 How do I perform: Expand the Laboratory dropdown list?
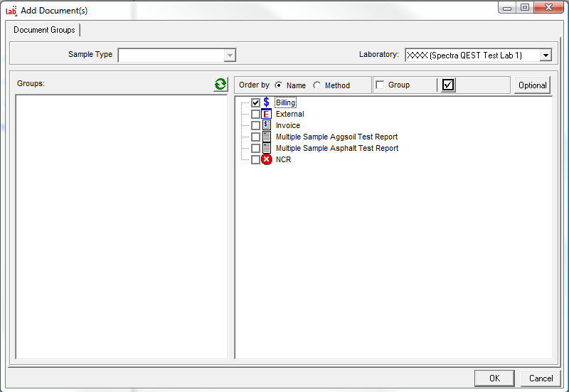[x=545, y=55]
